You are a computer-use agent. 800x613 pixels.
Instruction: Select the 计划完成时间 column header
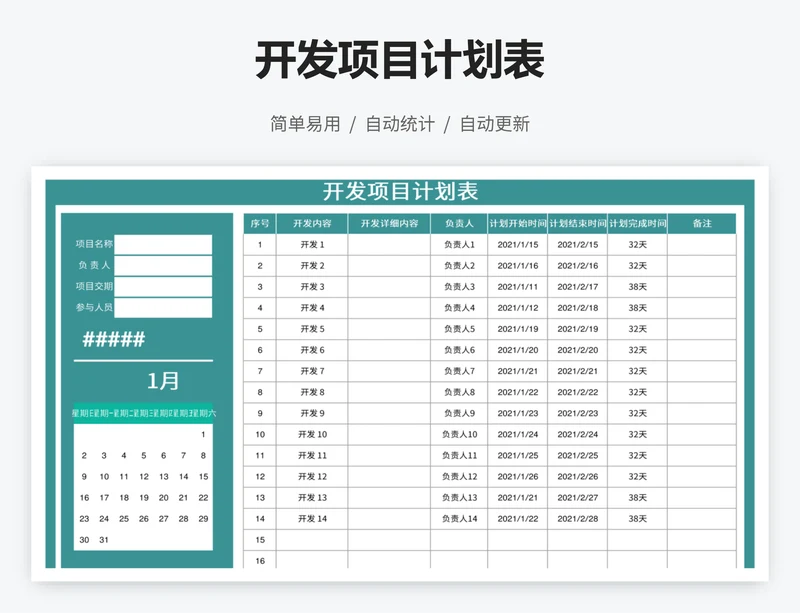pos(637,223)
